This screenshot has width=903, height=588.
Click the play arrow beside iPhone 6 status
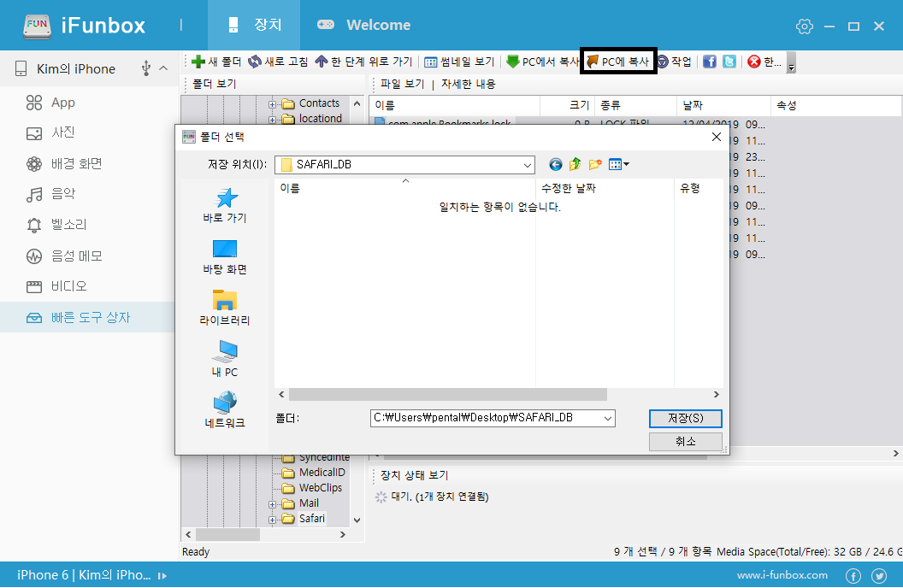click(x=162, y=575)
